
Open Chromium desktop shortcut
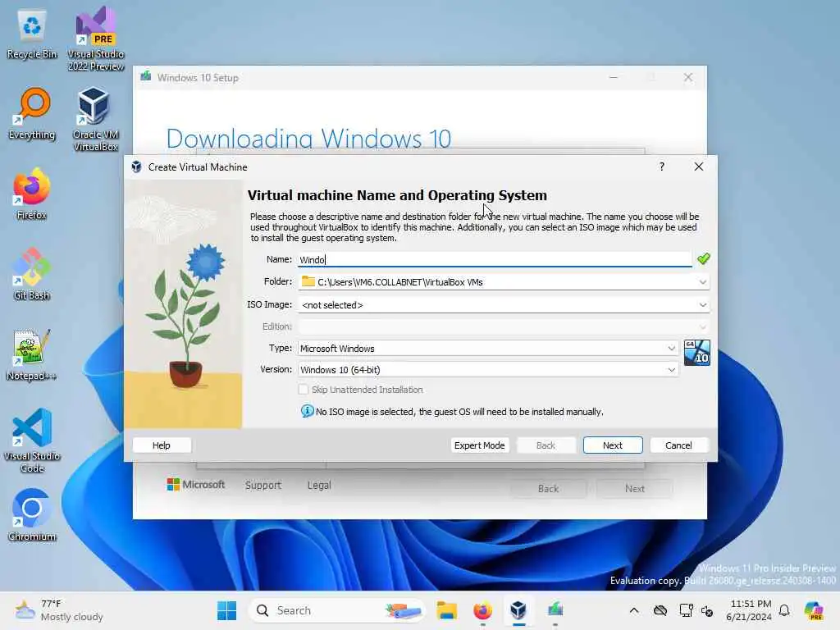click(x=32, y=515)
